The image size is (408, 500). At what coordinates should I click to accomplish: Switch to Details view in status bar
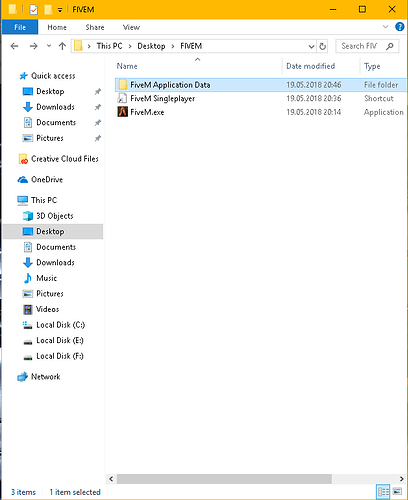pos(383,492)
